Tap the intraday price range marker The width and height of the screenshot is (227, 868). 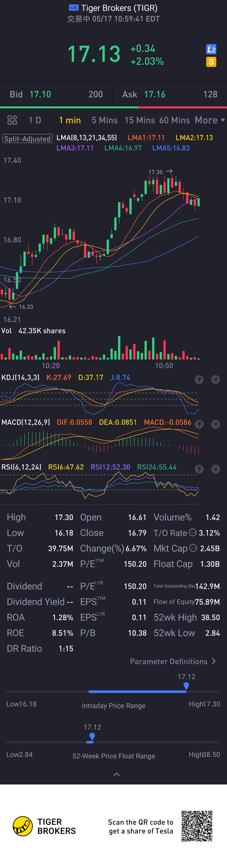coord(186,686)
